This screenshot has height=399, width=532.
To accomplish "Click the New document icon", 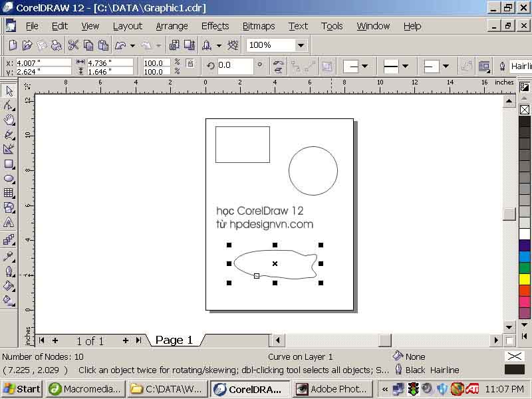I will pos(13,45).
